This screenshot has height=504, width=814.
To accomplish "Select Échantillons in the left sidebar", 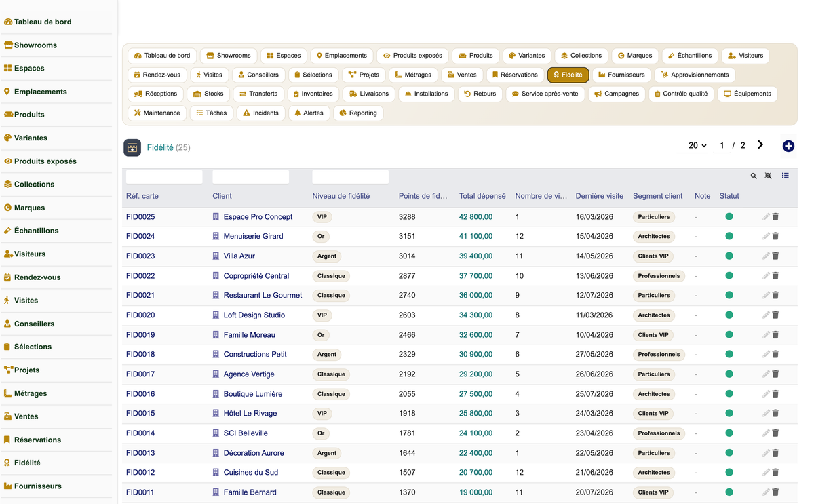I will 36,231.
